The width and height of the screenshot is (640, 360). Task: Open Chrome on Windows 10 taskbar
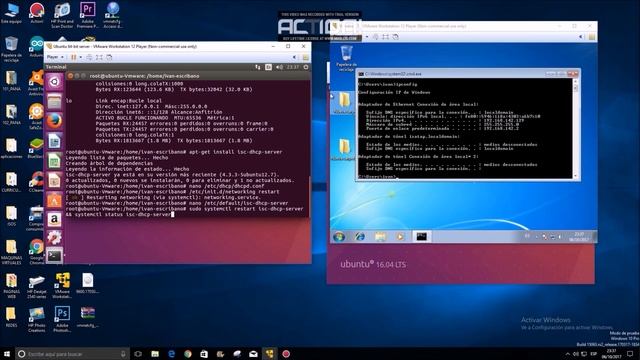(188, 354)
